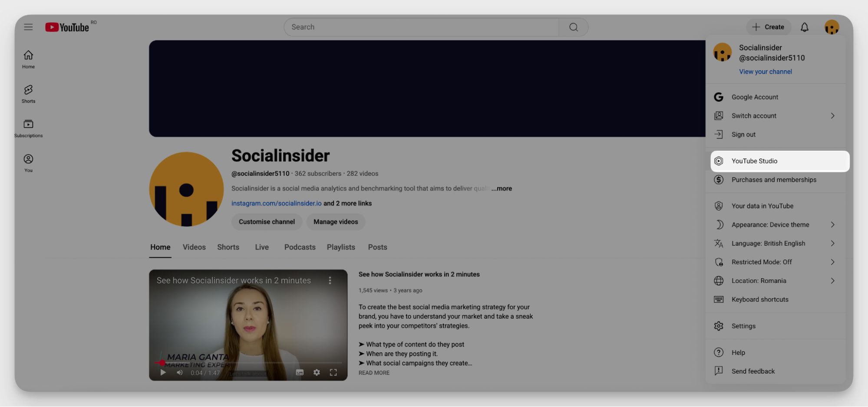
Task: Switch to the Live tab
Action: click(262, 247)
